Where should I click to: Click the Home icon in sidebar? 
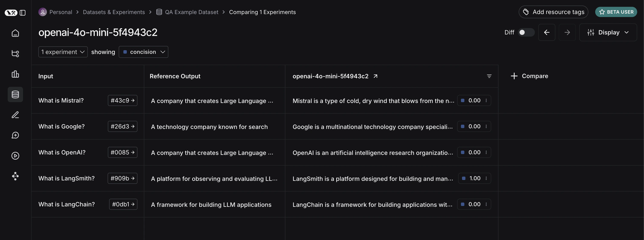pos(15,33)
